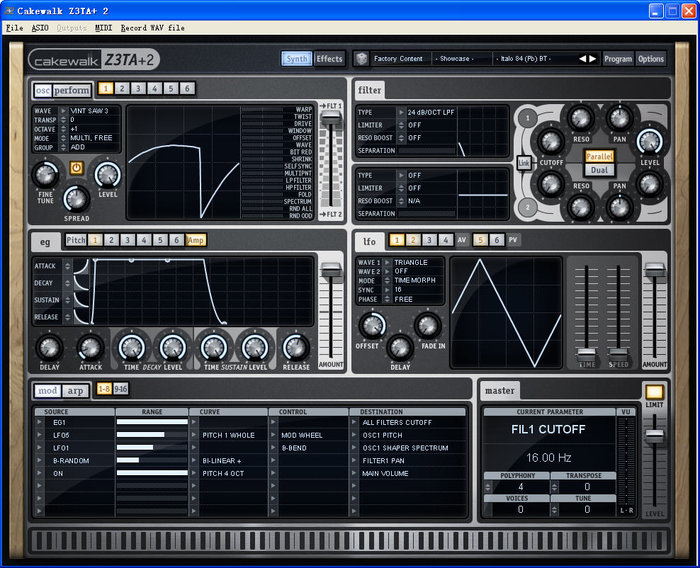This screenshot has width=700, height=568.
Task: Open the oscillator WAVE selector arrow
Action: click(64, 111)
